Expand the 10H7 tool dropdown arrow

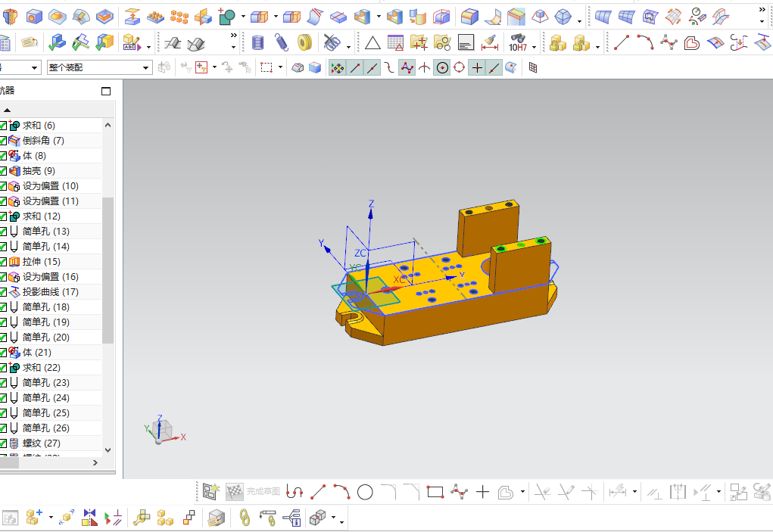click(534, 47)
